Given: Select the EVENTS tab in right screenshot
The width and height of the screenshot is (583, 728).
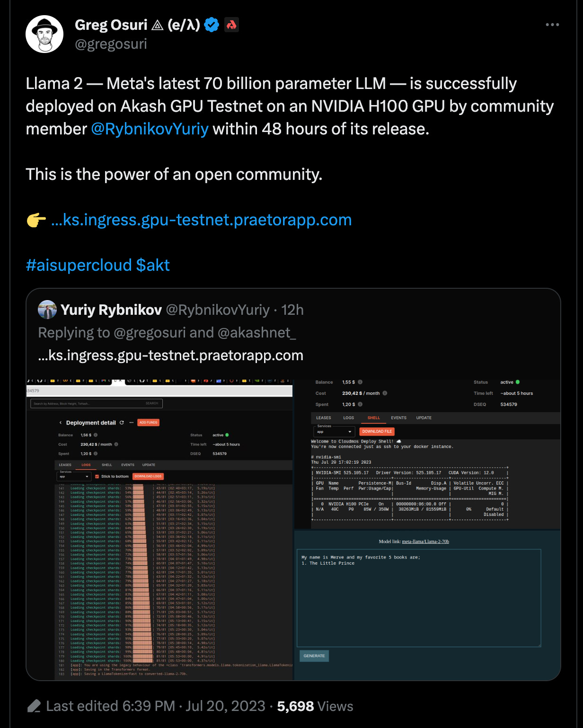Looking at the screenshot, I should point(399,418).
